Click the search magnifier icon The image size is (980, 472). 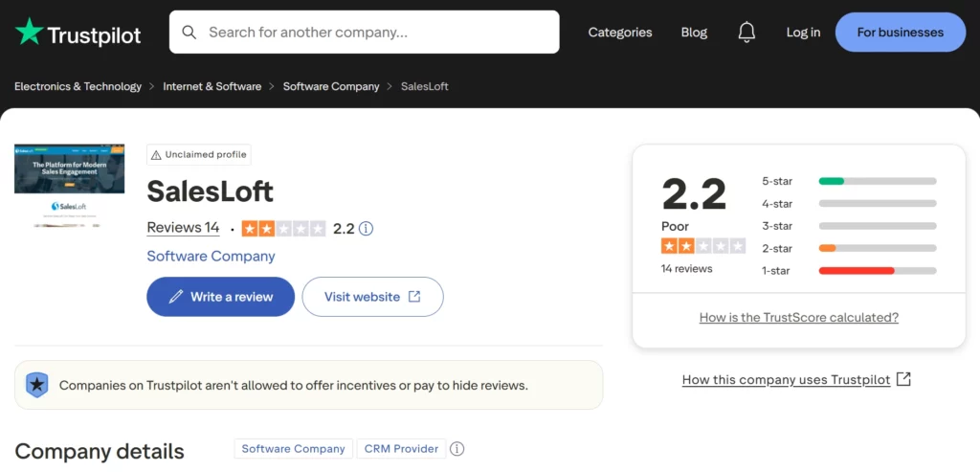189,32
